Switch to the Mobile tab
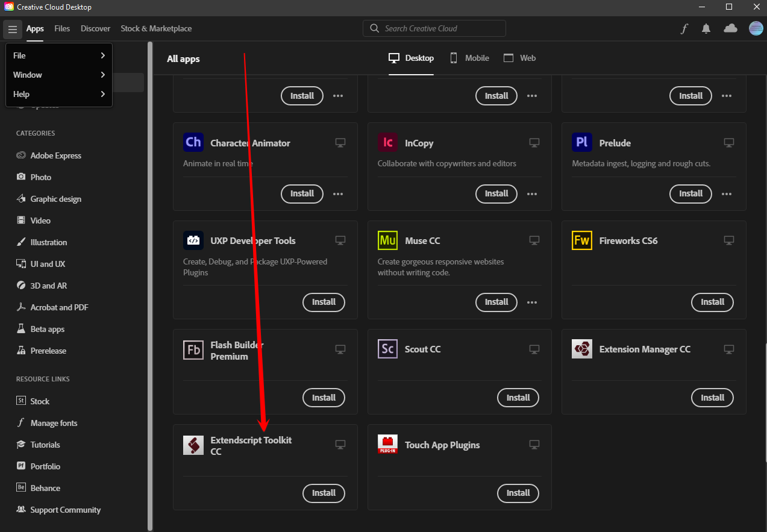 click(x=469, y=58)
